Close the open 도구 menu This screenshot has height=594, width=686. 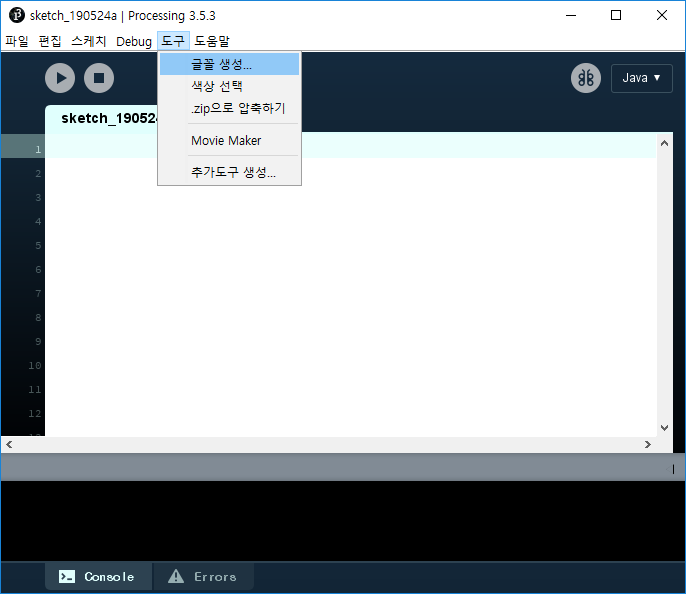click(x=173, y=41)
